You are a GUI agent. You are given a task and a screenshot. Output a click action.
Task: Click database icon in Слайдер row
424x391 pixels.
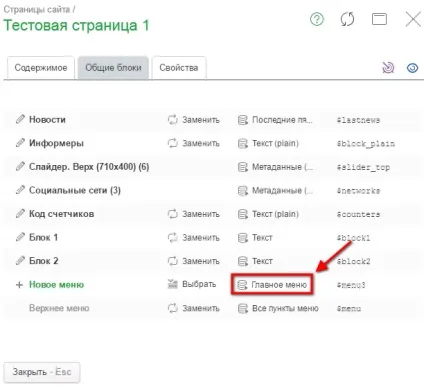coord(243,167)
